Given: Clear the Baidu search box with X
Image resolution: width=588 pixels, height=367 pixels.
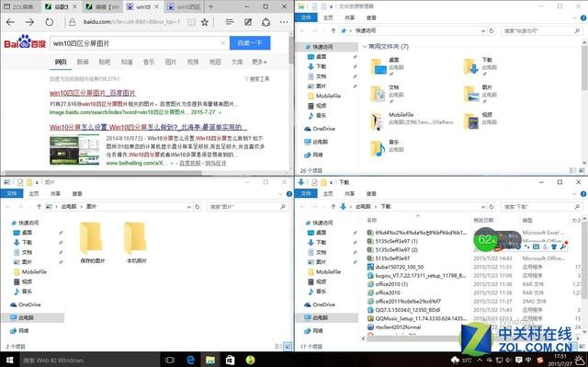Looking at the screenshot, I should point(222,43).
